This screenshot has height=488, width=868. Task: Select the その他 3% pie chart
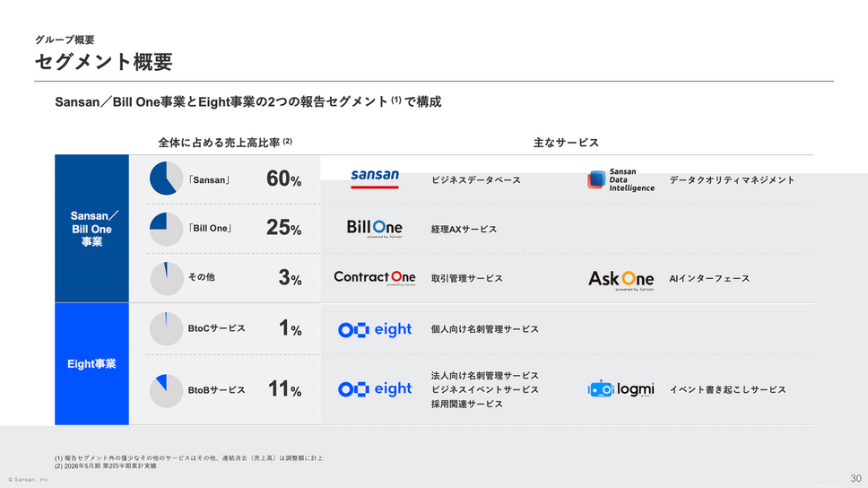[x=166, y=278]
